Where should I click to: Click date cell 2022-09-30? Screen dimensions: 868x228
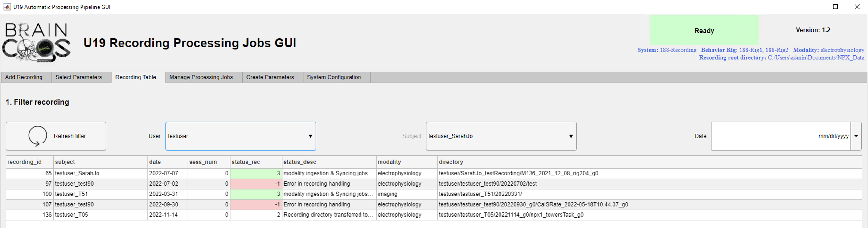point(168,204)
